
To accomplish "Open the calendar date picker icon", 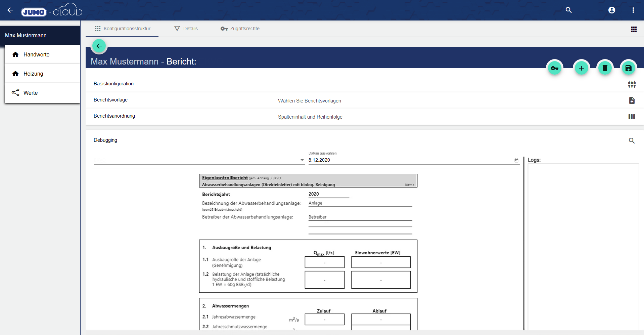I will [x=516, y=161].
